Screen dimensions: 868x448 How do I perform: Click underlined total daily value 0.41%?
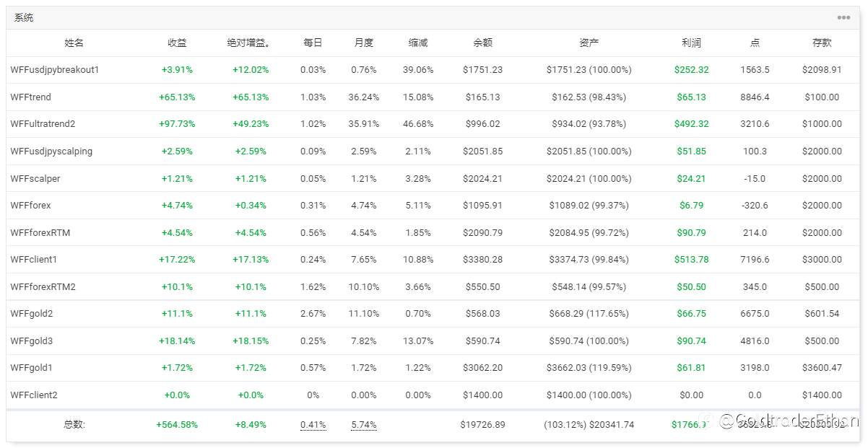tap(313, 425)
